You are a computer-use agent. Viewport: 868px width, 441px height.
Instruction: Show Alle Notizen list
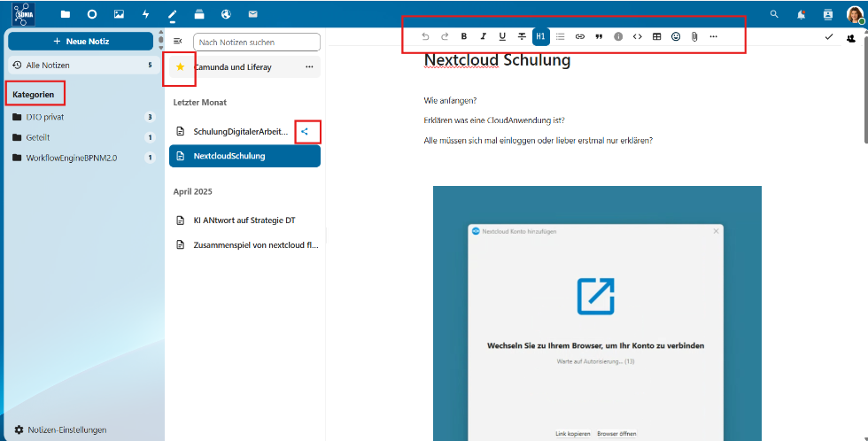pos(48,65)
